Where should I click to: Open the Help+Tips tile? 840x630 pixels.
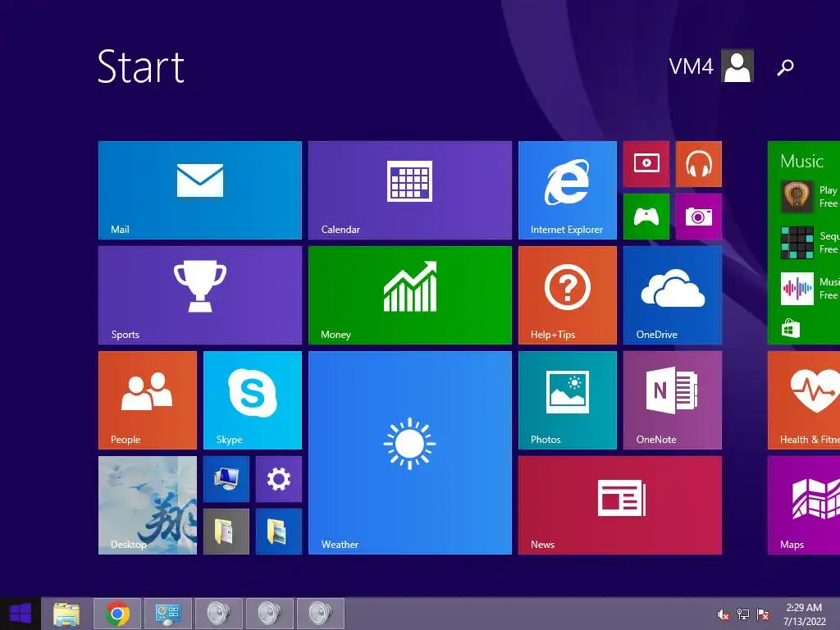[x=568, y=295]
